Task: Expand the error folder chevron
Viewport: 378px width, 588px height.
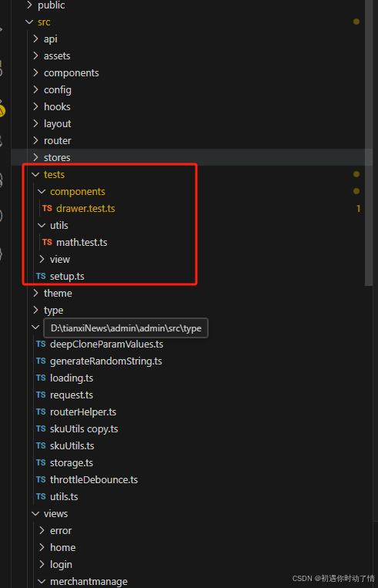Action: pos(42,531)
